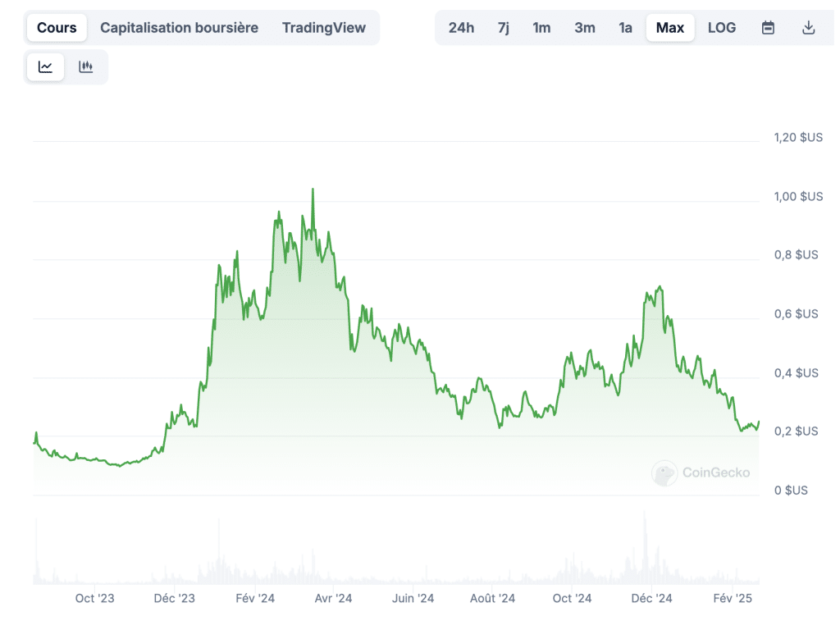Click the highest price peak above 1,00 $US
Screen dimensions: 840x630
313,189
